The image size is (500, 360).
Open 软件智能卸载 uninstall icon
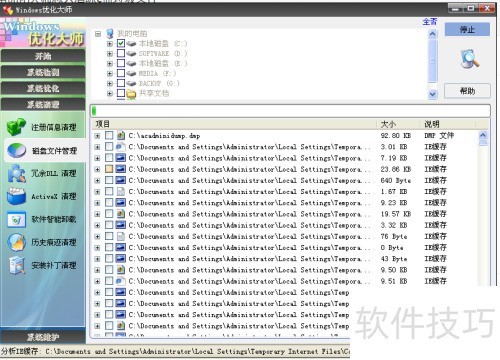[x=16, y=219]
